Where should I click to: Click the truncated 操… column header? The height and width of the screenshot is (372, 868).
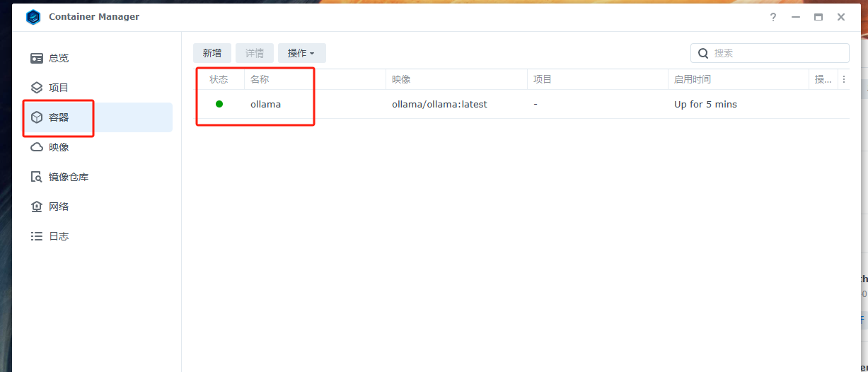click(x=823, y=79)
